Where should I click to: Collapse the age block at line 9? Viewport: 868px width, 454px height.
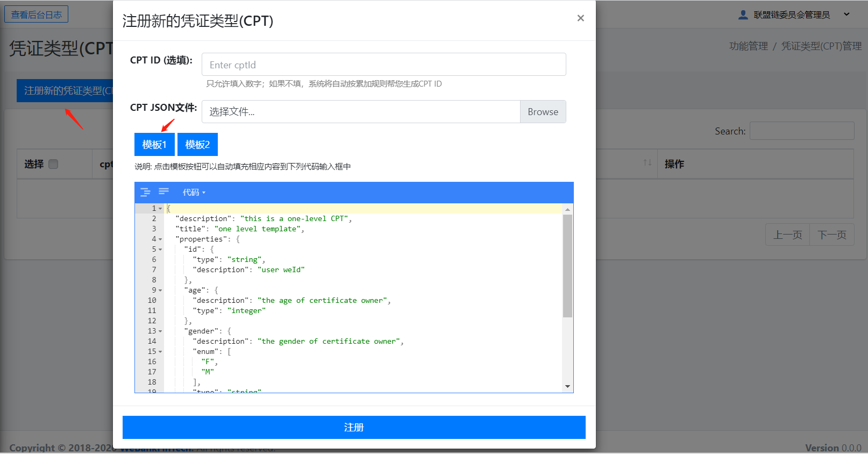coord(160,290)
